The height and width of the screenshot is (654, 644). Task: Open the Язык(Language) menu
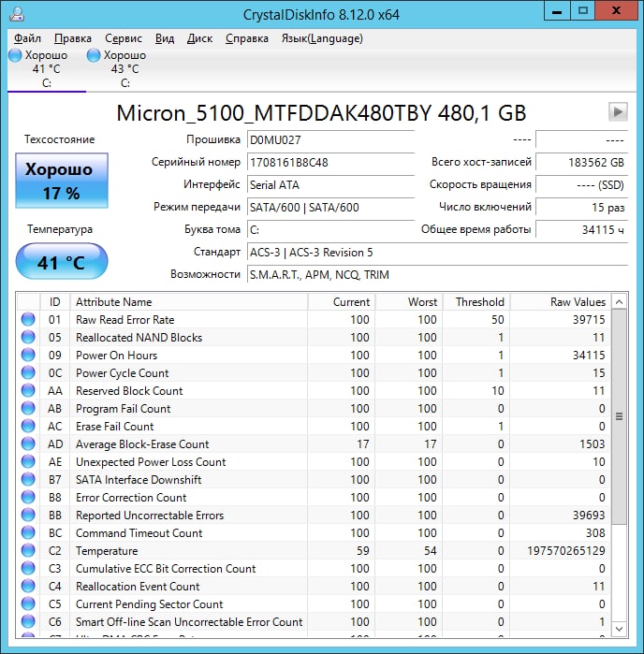322,38
